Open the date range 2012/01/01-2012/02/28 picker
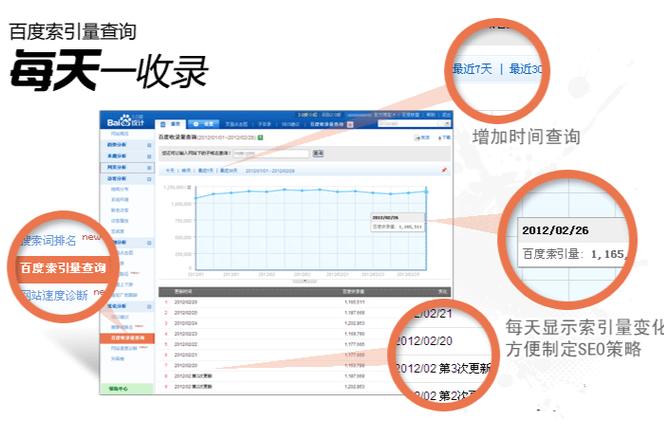 pos(270,171)
